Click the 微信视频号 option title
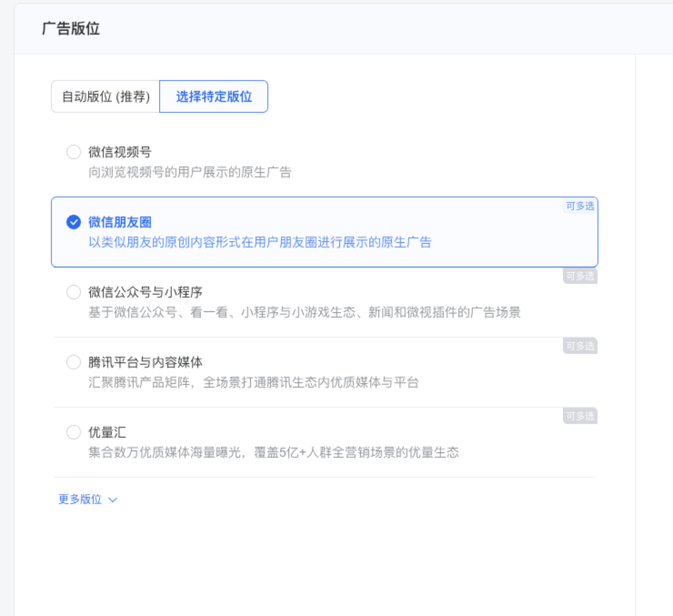Viewport: 673px width, 616px height. click(x=120, y=152)
